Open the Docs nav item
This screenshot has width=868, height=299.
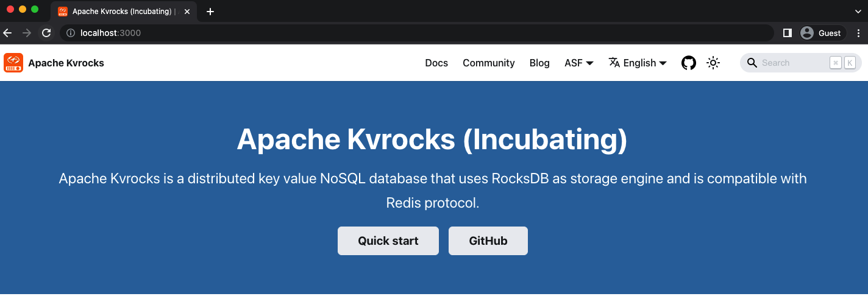436,63
